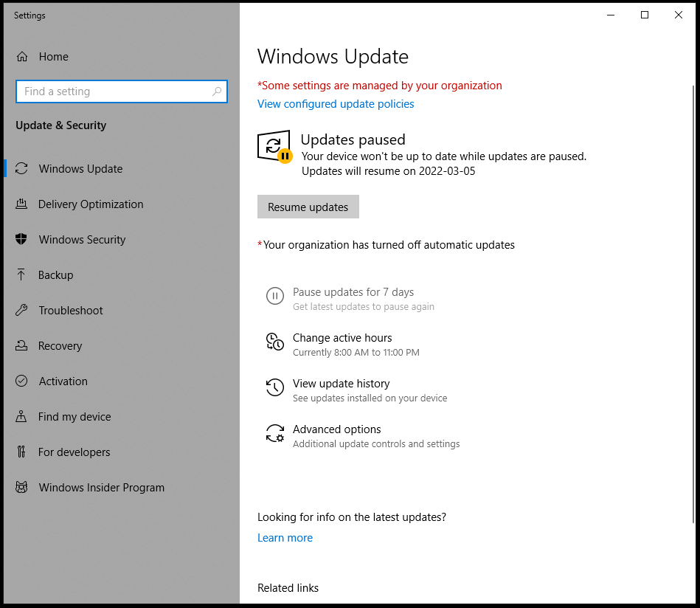Click the View update history clock icon
Screen dimensions: 700x608
tap(274, 387)
